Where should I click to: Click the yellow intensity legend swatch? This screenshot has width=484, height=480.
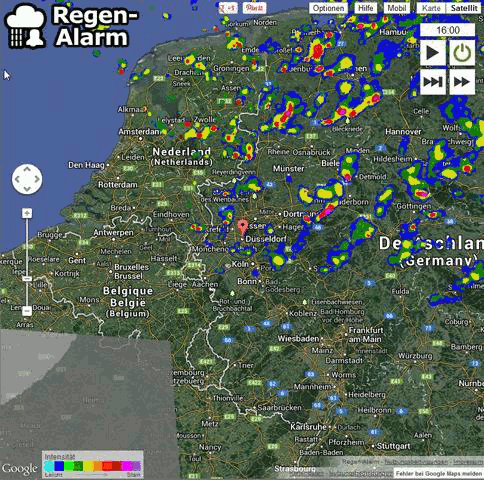coord(88,466)
